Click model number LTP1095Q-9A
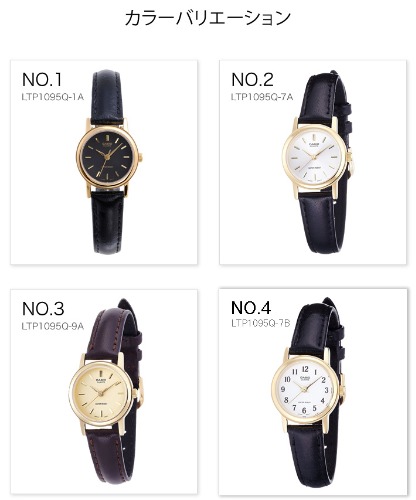Image resolution: width=416 pixels, height=500 pixels. [x=53, y=326]
